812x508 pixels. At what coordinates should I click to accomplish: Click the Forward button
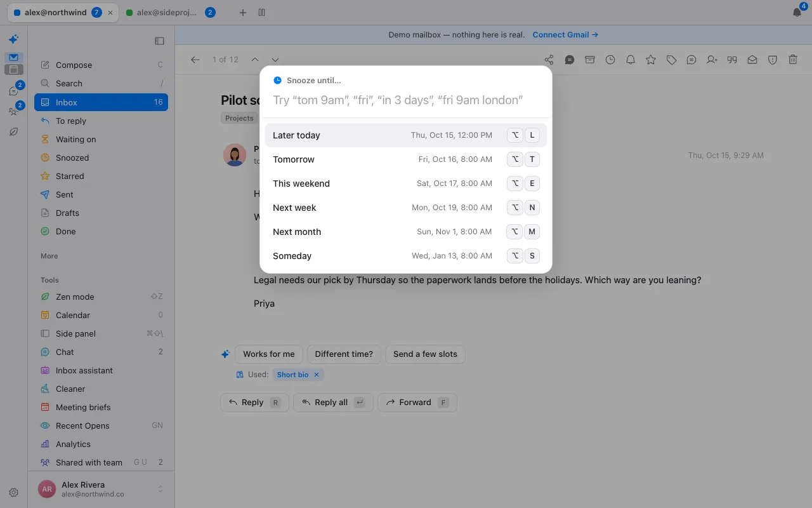(x=417, y=403)
